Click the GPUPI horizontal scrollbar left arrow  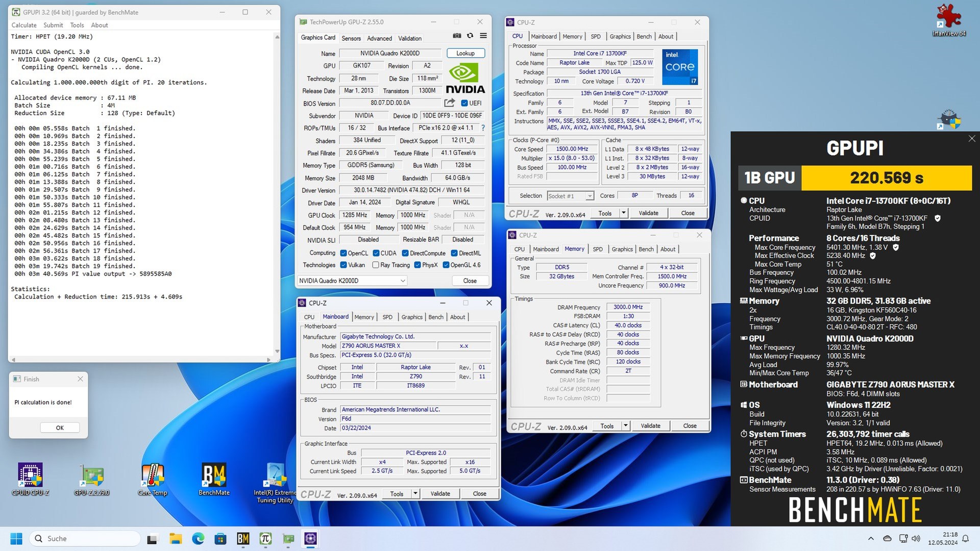(x=13, y=359)
